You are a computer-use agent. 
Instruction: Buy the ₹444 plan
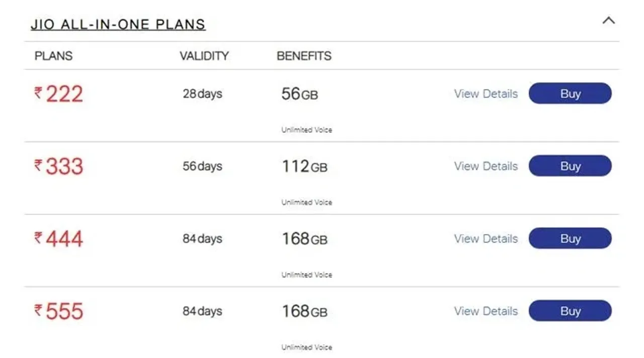click(x=570, y=238)
